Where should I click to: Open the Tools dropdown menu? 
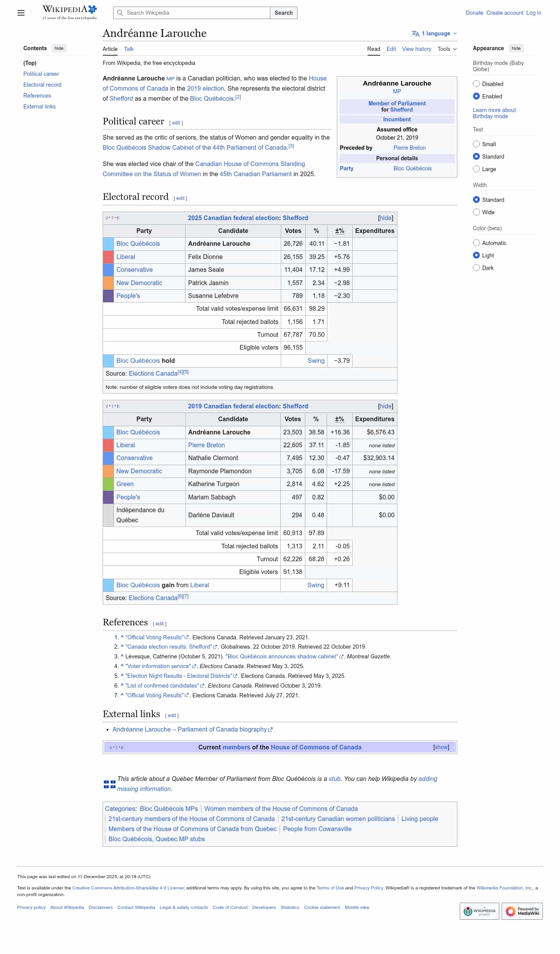pyautogui.click(x=447, y=49)
